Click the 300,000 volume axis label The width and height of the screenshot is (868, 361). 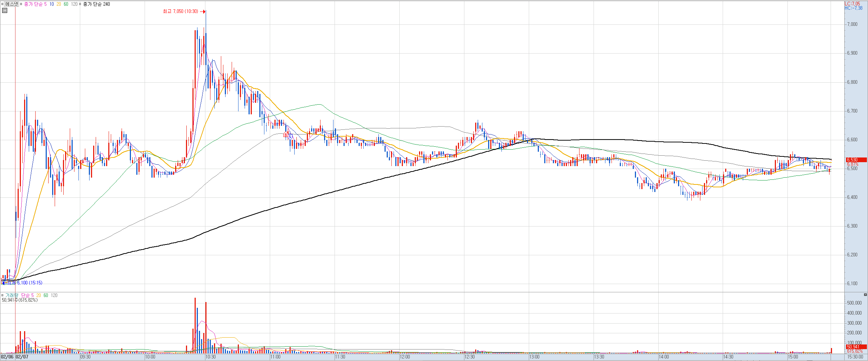[x=854, y=323]
